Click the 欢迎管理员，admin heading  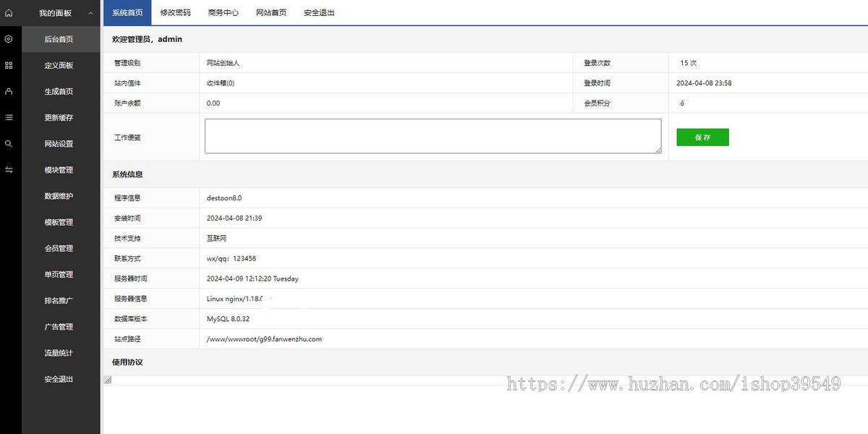tap(147, 39)
